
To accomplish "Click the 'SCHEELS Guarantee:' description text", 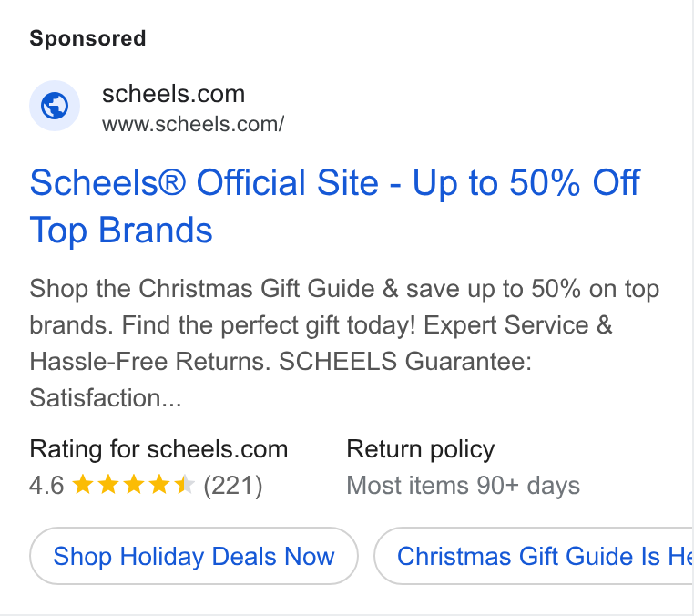I will (405, 362).
